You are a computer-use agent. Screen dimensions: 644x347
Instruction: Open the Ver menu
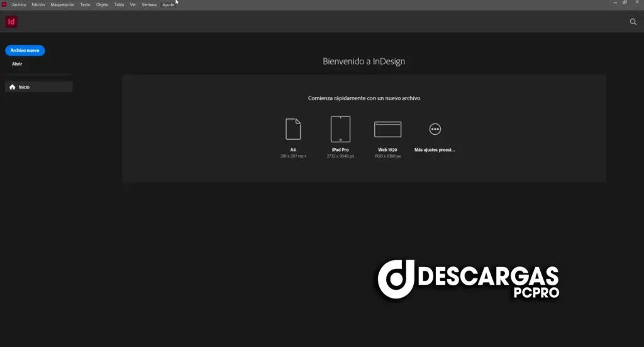click(133, 4)
